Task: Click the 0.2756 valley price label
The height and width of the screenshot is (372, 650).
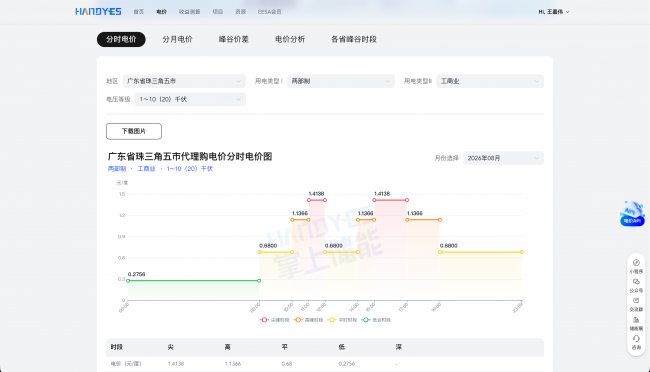Action: tap(136, 274)
